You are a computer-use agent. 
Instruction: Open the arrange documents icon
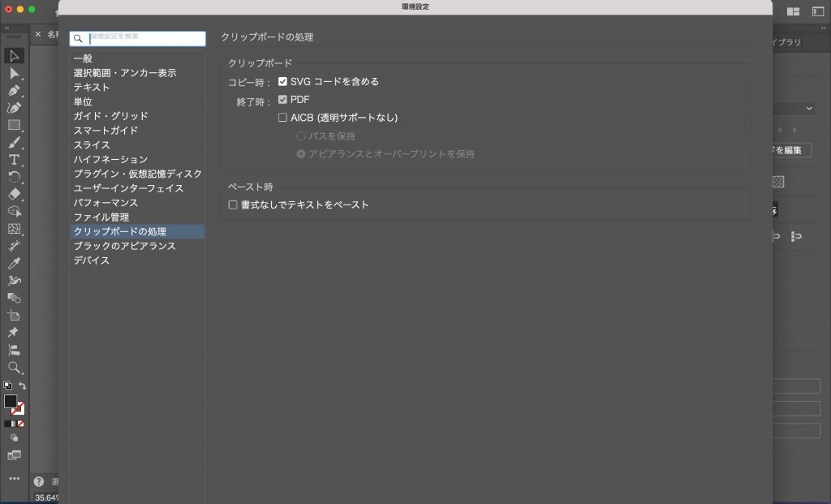coord(793,11)
